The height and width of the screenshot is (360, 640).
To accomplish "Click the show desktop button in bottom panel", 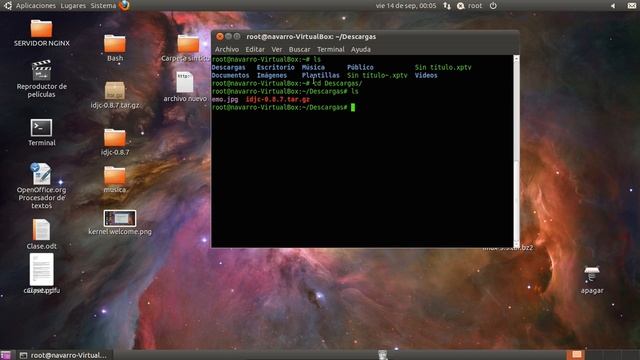I will click(x=5, y=355).
